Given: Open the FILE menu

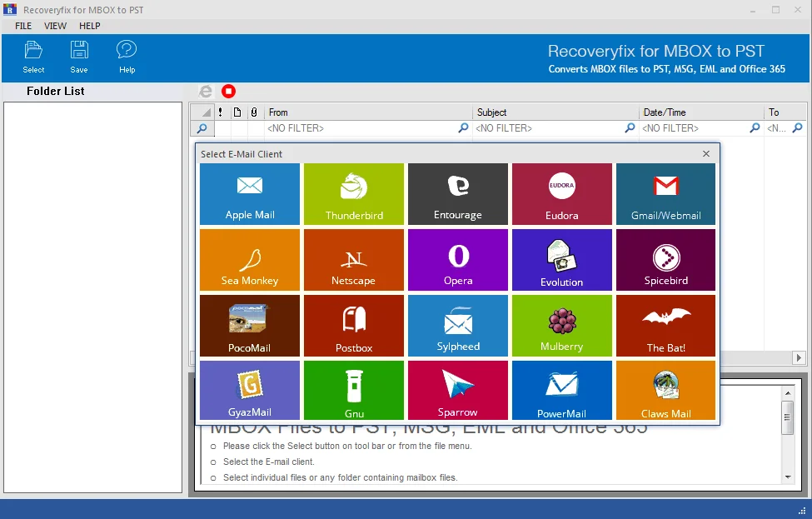Looking at the screenshot, I should [23, 26].
